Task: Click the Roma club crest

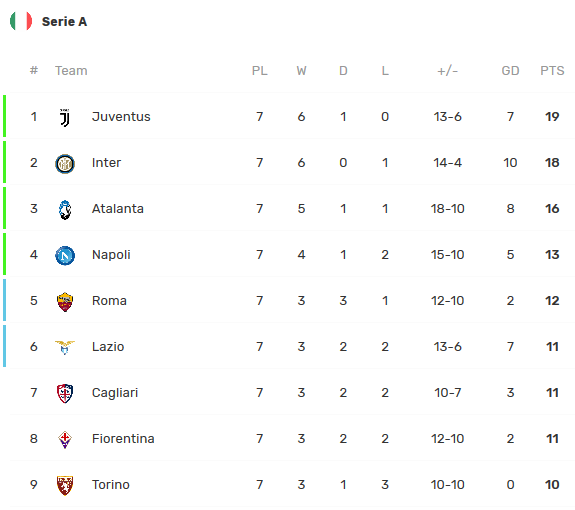Action: (65, 302)
